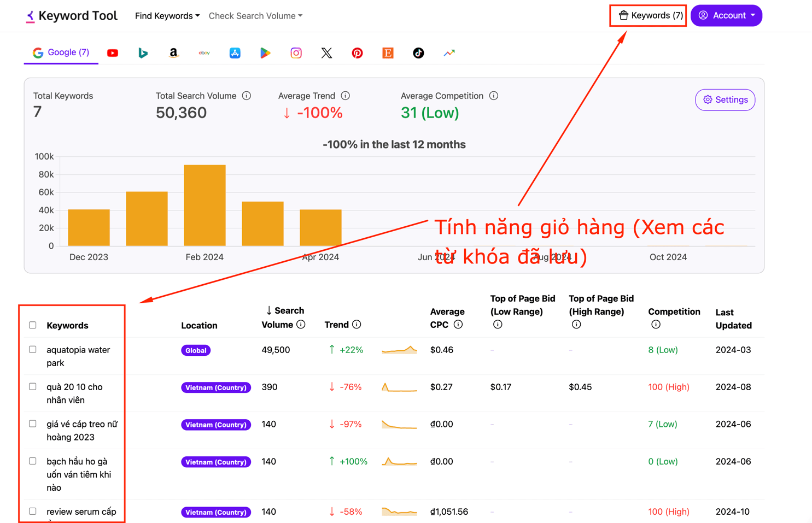Expand the Find Keywords dropdown
Viewport: 812px width, 523px height.
coord(167,16)
